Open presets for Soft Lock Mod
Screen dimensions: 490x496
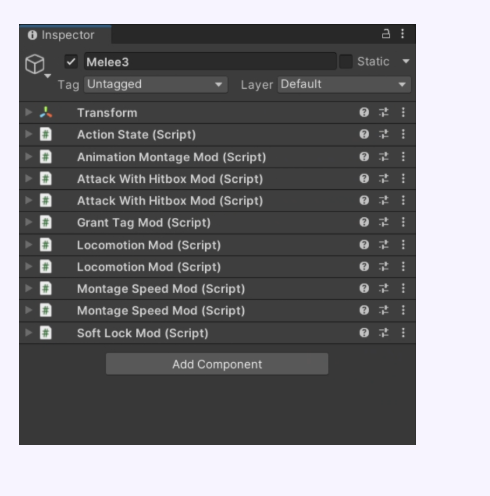(x=384, y=333)
